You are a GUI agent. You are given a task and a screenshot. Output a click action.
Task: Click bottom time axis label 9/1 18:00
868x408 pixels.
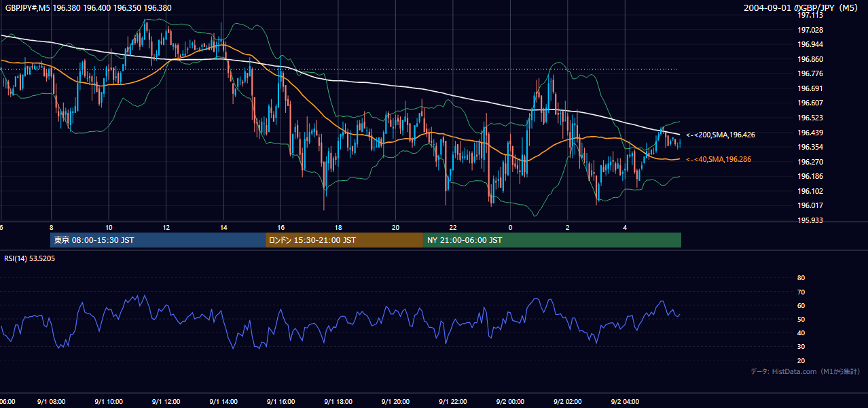338,402
